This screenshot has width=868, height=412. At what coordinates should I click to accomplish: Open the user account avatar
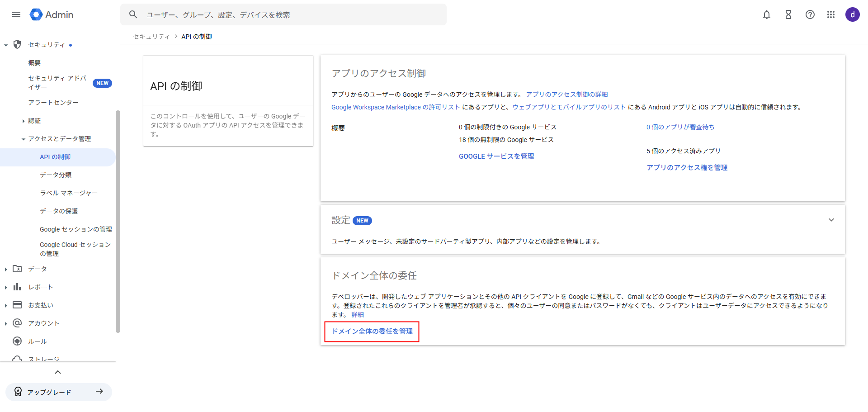click(852, 14)
